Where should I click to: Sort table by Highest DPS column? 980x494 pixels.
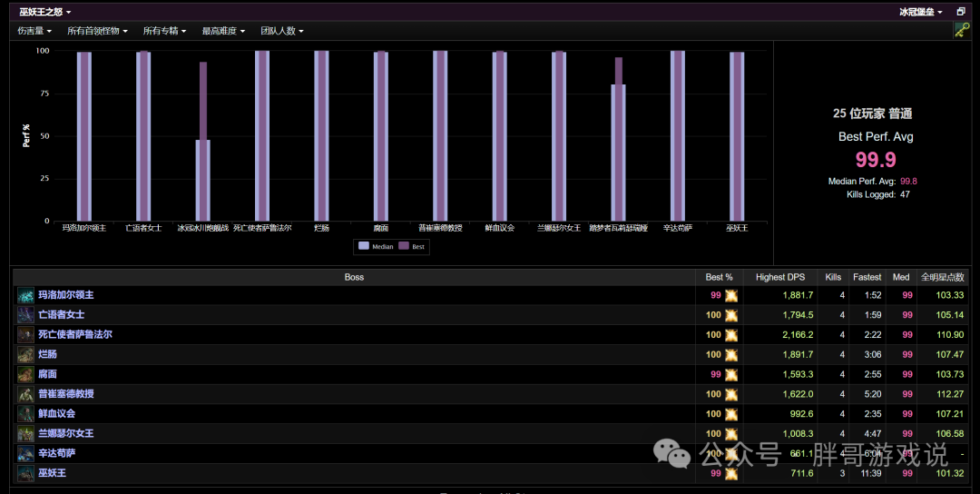coord(780,277)
